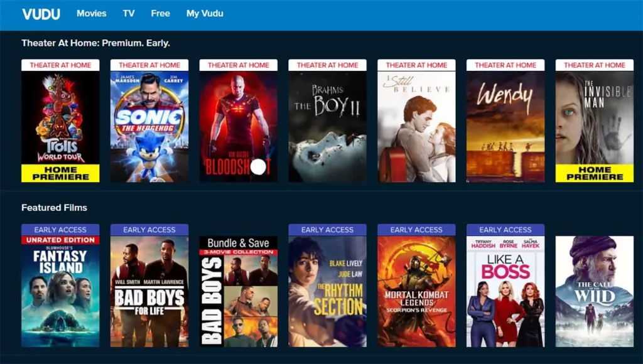Click Theater At Home: Premium. Early. heading

click(x=95, y=43)
